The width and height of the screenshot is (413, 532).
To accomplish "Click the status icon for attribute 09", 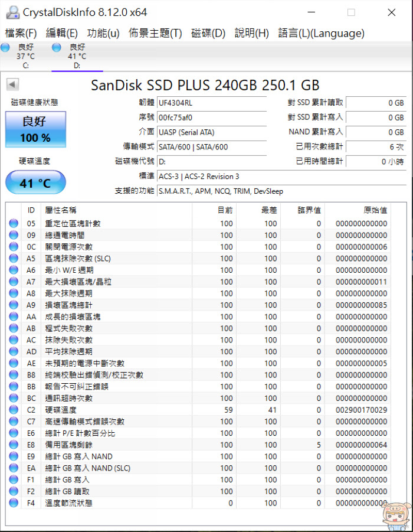I will [14, 235].
